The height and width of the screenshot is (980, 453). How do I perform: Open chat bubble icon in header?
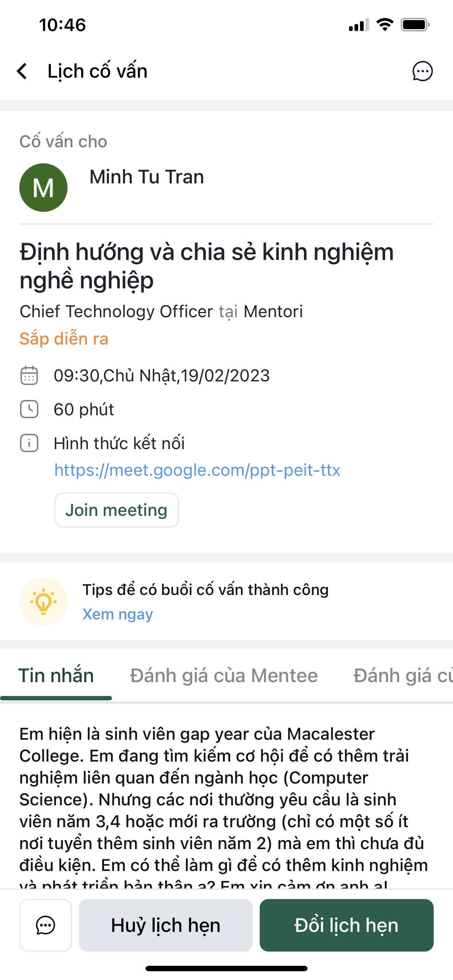point(423,71)
